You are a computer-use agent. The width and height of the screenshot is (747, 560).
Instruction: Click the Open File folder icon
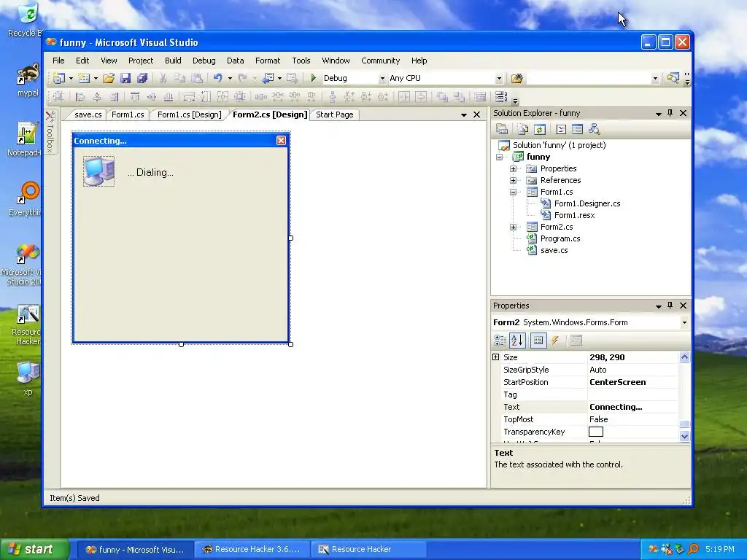[x=109, y=78]
